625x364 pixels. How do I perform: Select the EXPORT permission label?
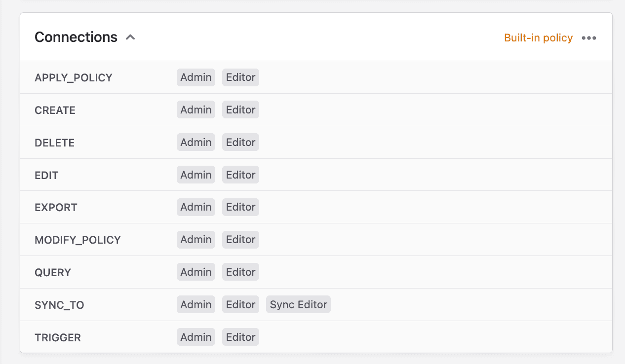coord(56,208)
